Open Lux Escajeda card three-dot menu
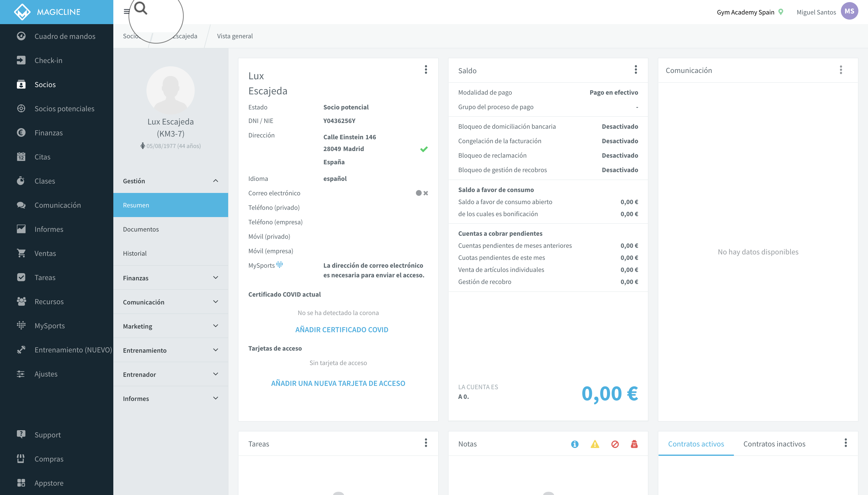 pyautogui.click(x=426, y=70)
